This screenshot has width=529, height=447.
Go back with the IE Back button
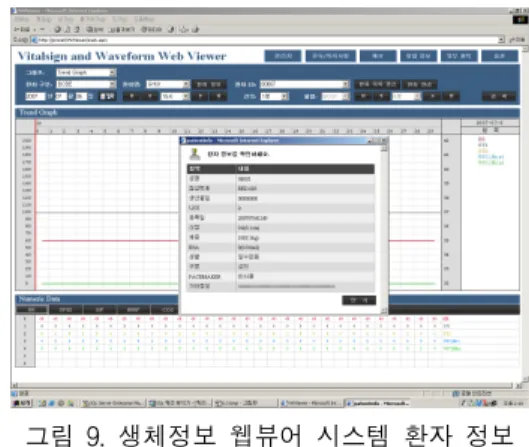click(22, 30)
